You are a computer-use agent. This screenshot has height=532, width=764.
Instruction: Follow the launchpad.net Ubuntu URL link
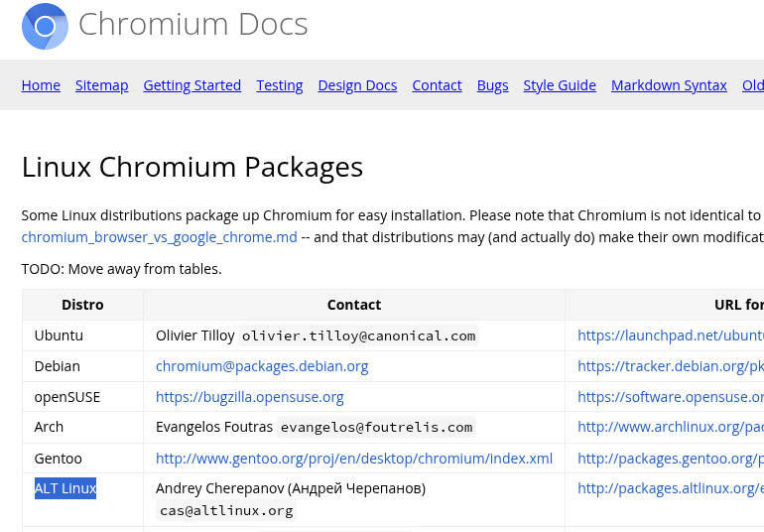[x=670, y=335]
